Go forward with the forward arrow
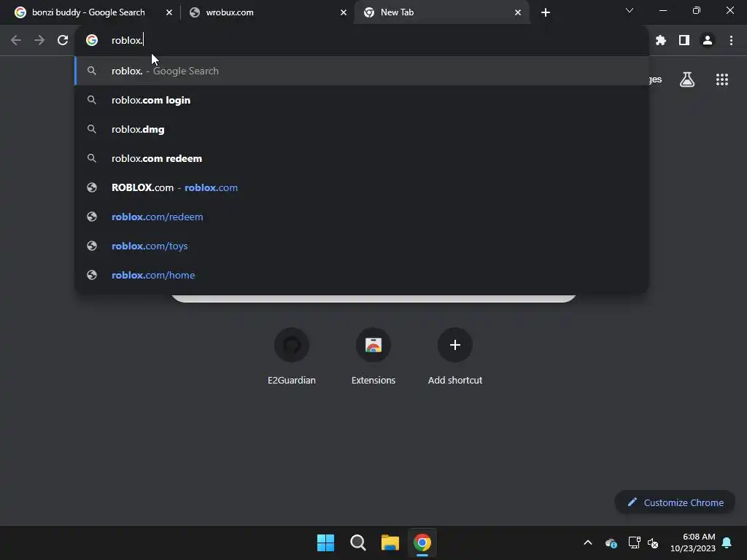747x560 pixels. coord(39,41)
